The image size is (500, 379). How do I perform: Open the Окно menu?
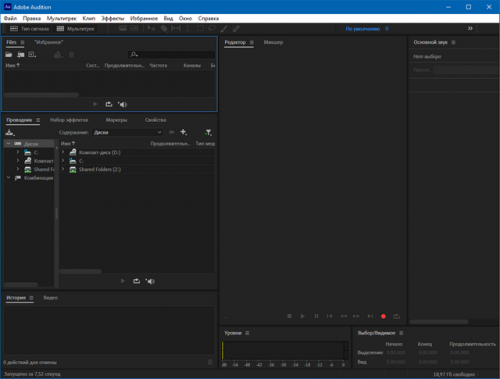coord(185,18)
